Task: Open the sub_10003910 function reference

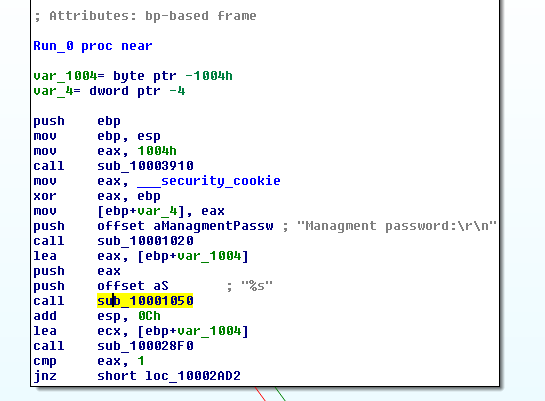Action: (145, 166)
